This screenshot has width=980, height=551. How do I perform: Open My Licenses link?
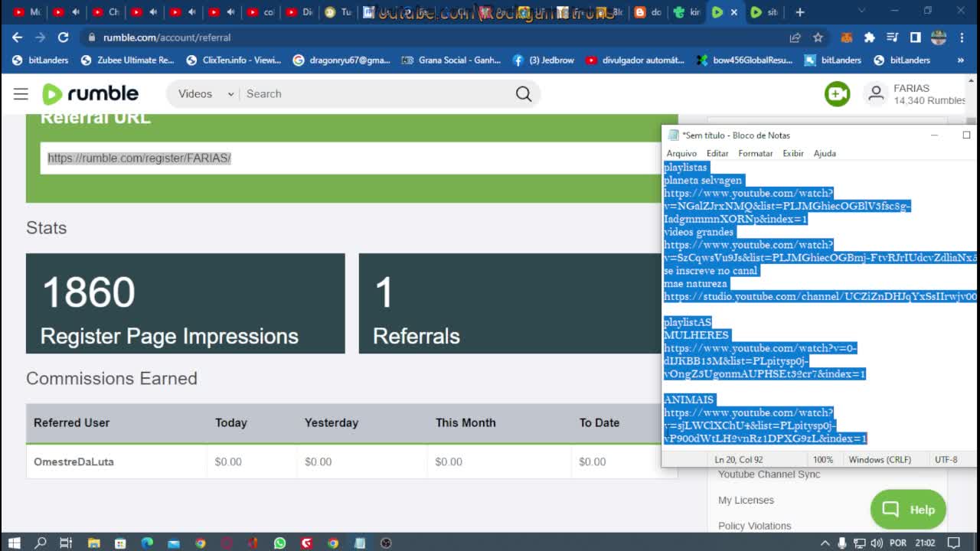(746, 500)
